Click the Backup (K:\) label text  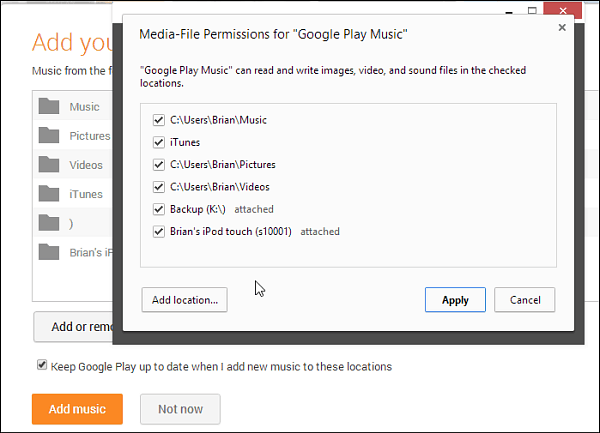pos(198,209)
